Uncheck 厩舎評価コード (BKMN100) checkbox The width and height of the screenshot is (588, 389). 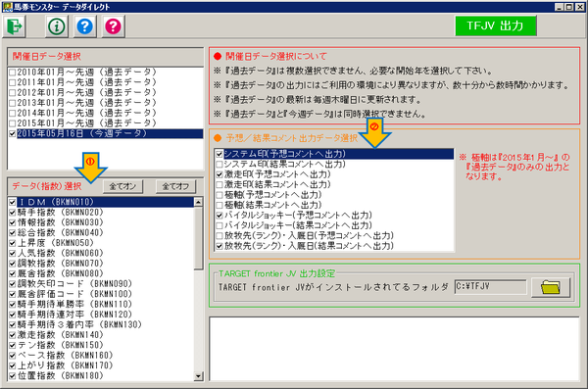pyautogui.click(x=13, y=294)
